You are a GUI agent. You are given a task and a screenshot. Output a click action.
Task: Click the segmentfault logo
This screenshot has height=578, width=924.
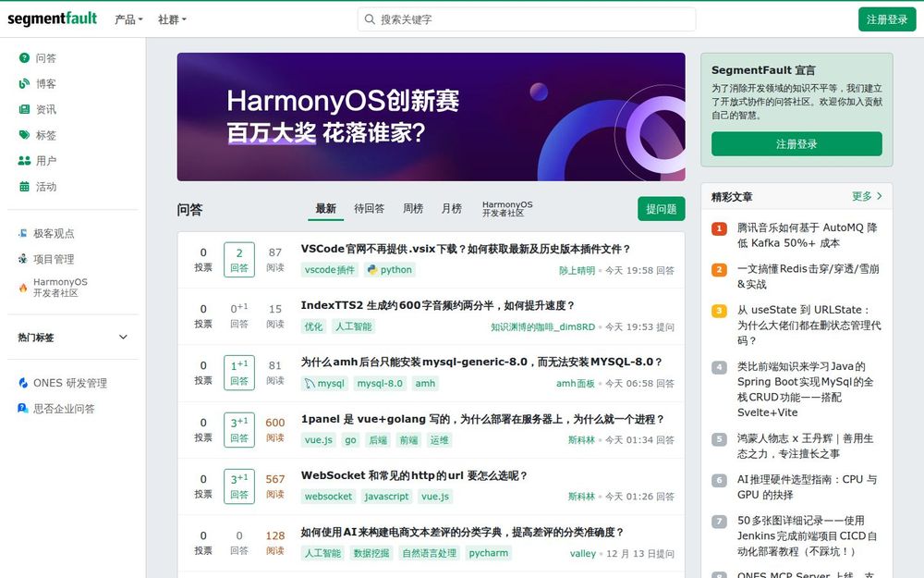pos(52,18)
